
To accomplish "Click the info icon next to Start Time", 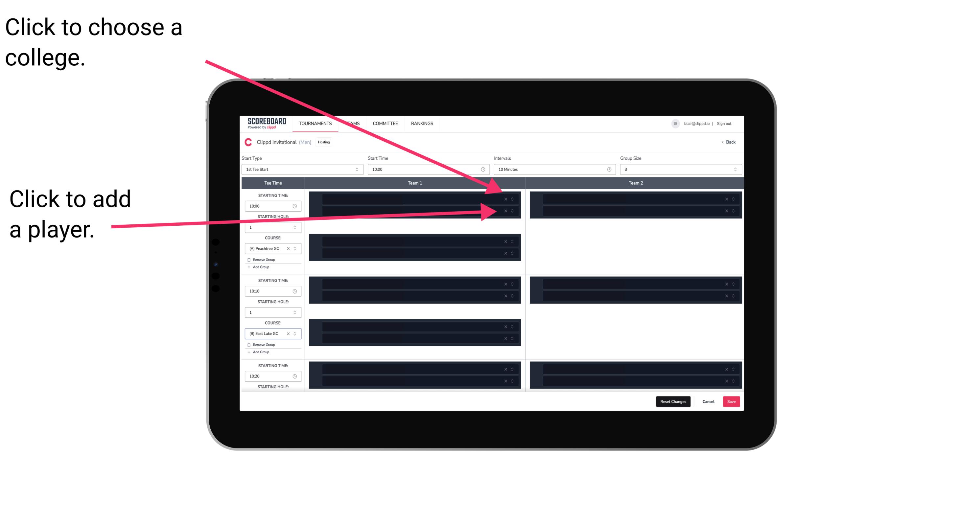I will pyautogui.click(x=485, y=170).
